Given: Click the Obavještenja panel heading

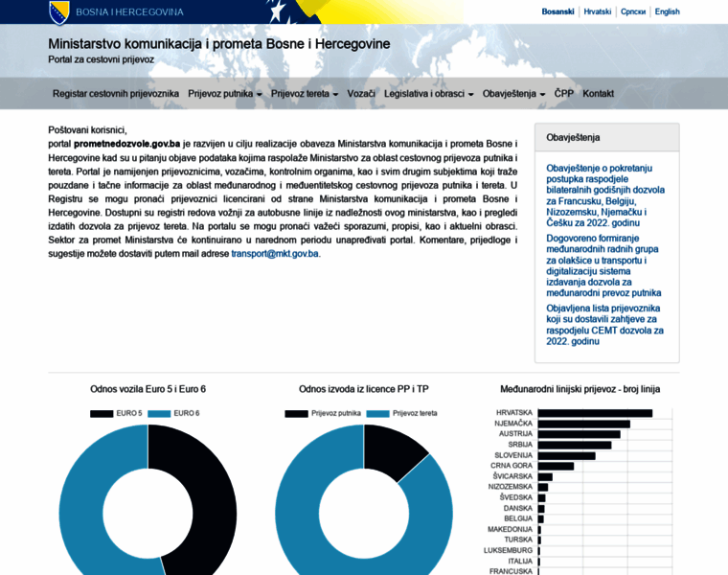Looking at the screenshot, I should point(573,137).
